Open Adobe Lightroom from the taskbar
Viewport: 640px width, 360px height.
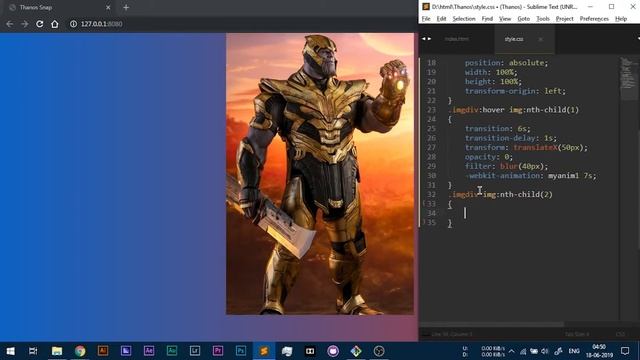coord(195,351)
